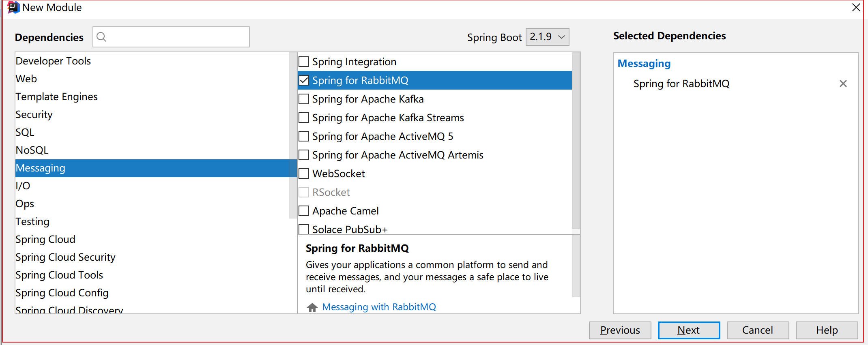This screenshot has width=868, height=345.
Task: Check the Spring for Apache Kafka option
Action: pyautogui.click(x=304, y=99)
